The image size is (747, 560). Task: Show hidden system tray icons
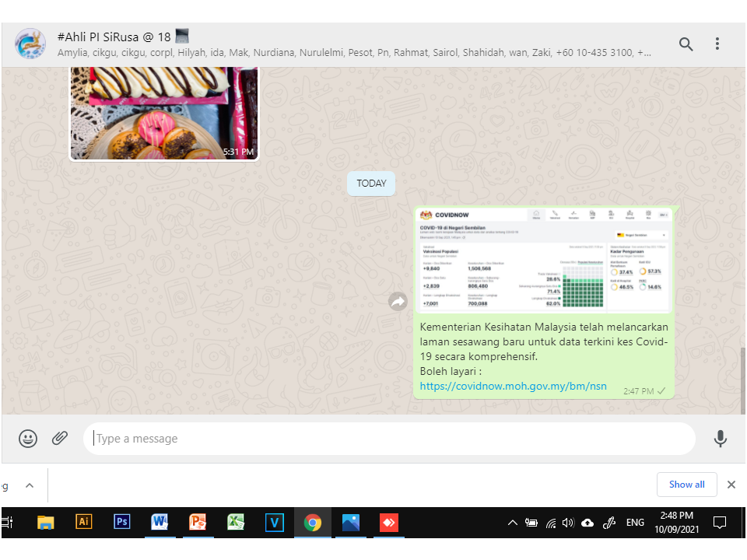tap(512, 523)
